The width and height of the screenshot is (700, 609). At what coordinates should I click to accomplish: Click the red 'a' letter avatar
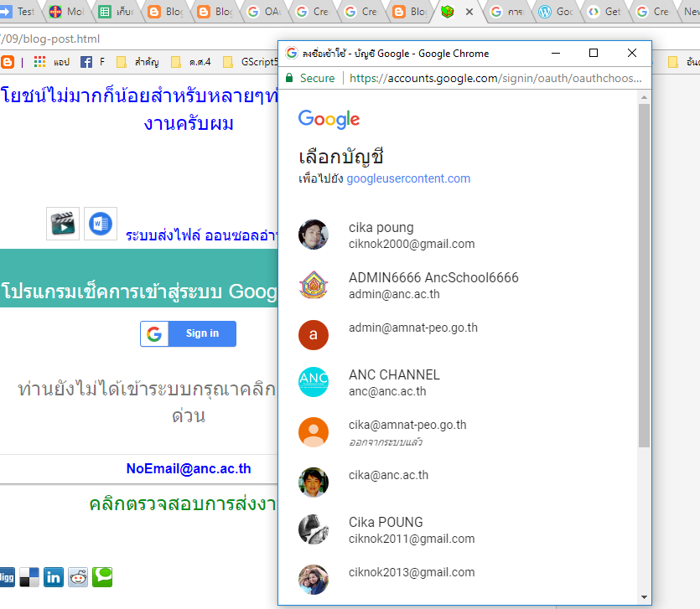[x=314, y=335]
